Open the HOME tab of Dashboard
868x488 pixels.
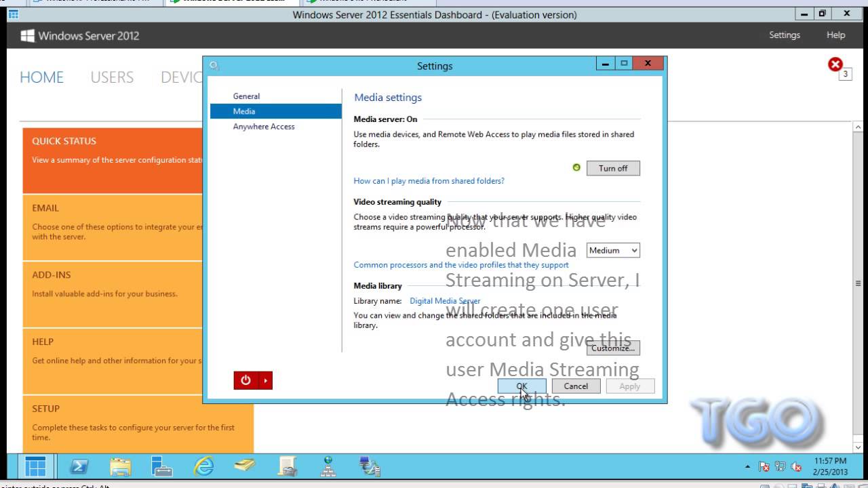(x=41, y=77)
